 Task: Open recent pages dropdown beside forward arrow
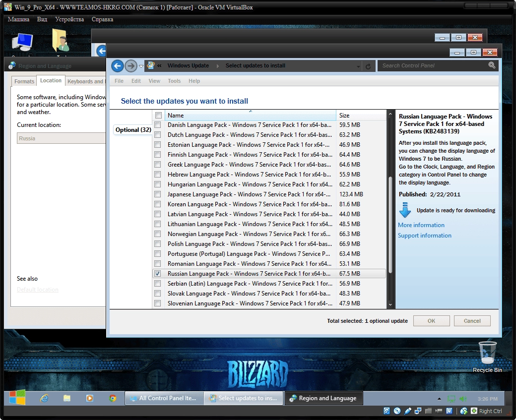(x=141, y=66)
